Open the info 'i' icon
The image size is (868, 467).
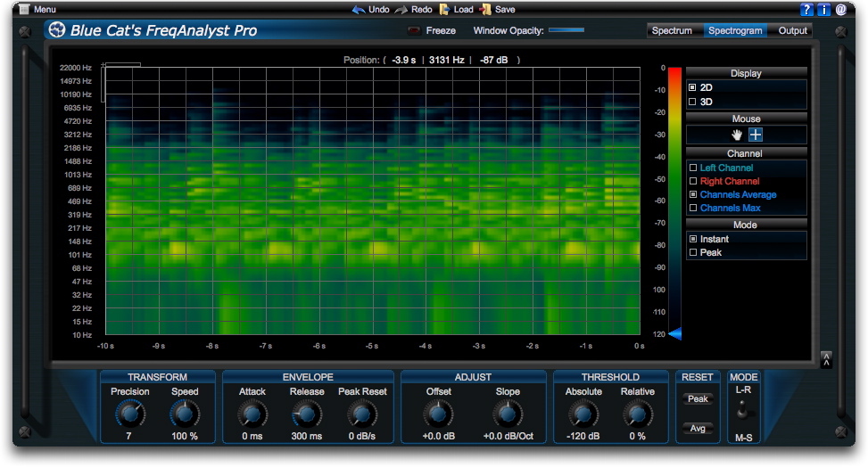click(x=823, y=10)
